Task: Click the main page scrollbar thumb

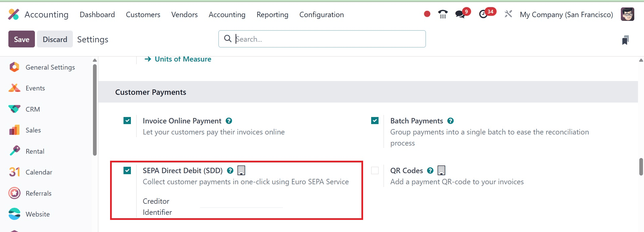Action: 641,167
